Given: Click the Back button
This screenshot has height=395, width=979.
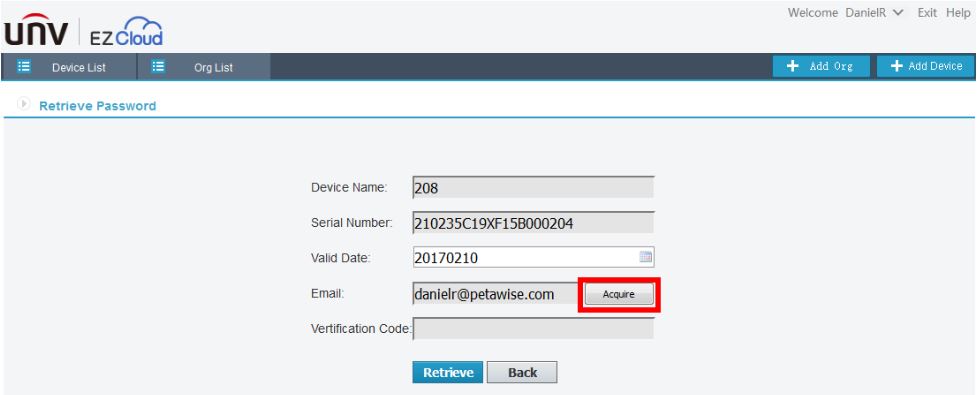Looking at the screenshot, I should click(522, 373).
